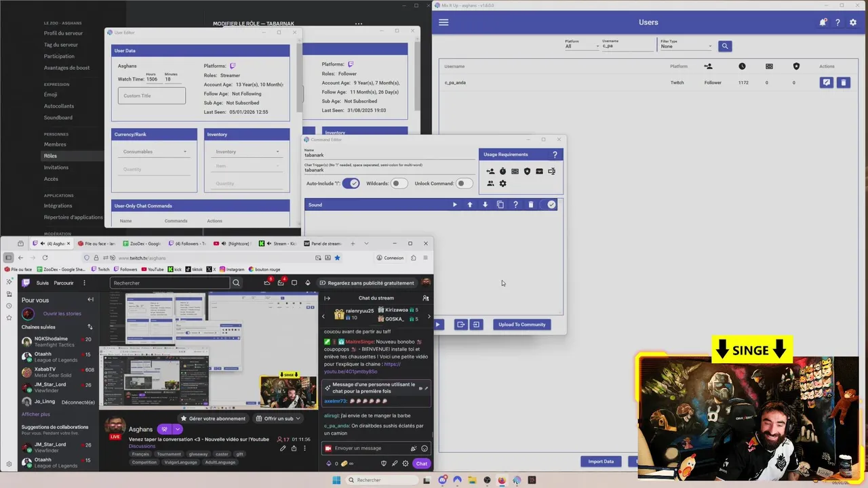Switch to the Nightcore YouTube tab
868x488 pixels.
click(233, 243)
